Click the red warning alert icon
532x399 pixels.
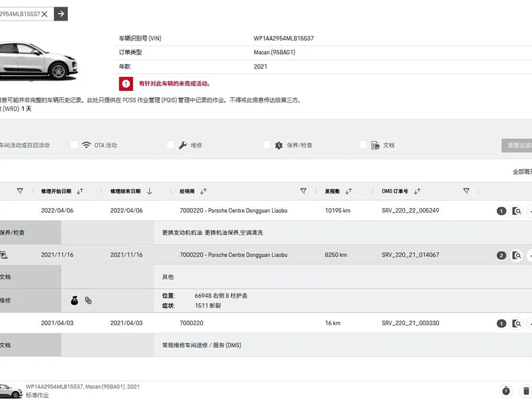[126, 84]
